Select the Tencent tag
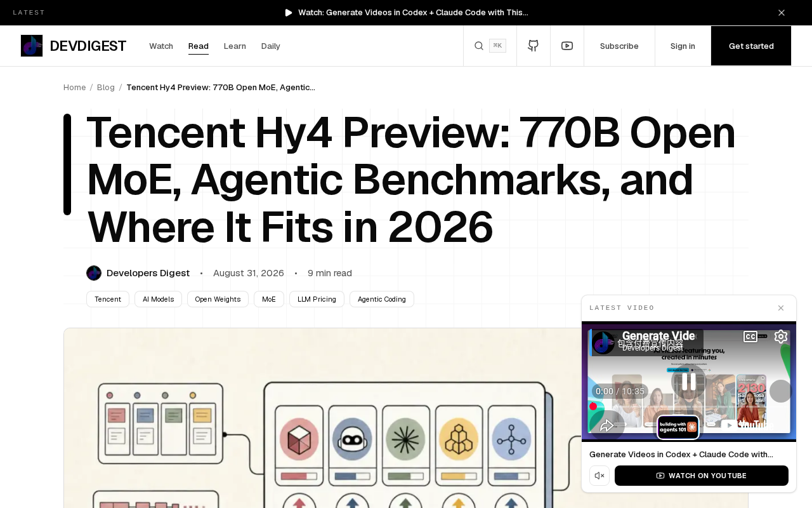The image size is (812, 508). click(x=108, y=299)
